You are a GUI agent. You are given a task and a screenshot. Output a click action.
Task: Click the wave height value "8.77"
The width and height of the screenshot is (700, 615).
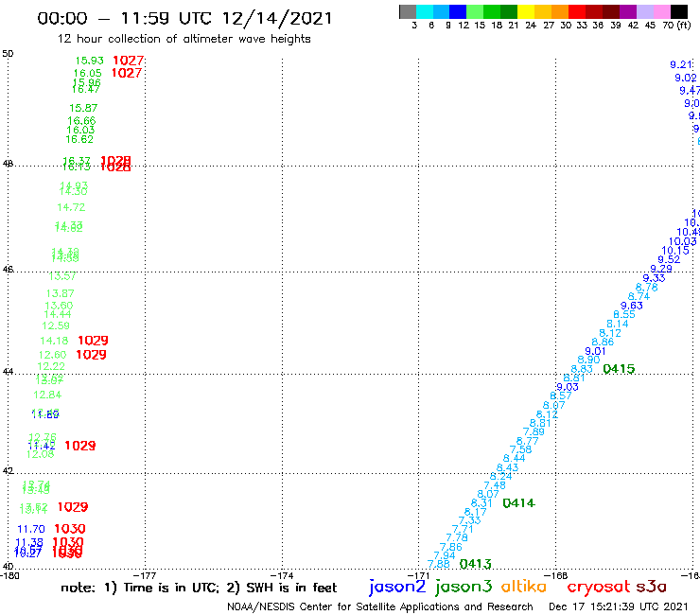527,441
